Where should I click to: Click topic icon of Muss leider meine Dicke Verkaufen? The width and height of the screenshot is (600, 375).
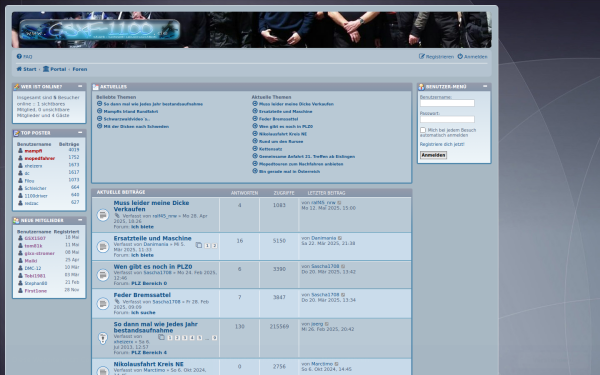(x=103, y=215)
